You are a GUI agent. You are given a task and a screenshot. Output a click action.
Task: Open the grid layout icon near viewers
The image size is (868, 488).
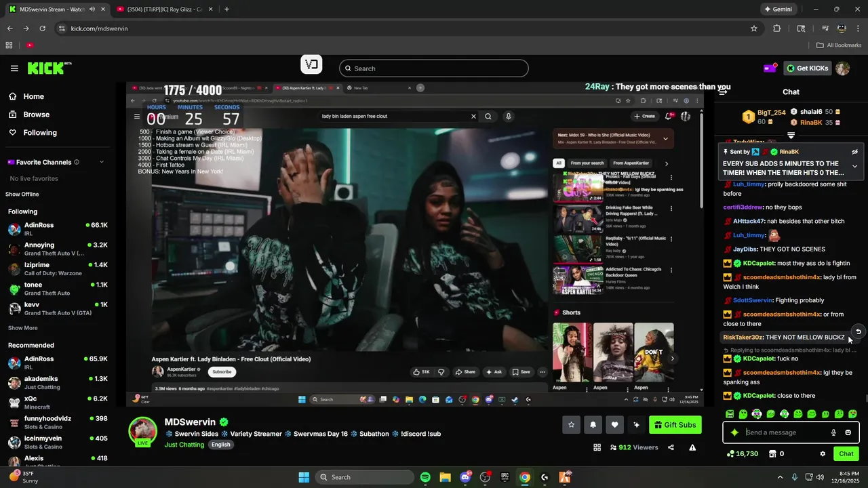click(x=597, y=447)
